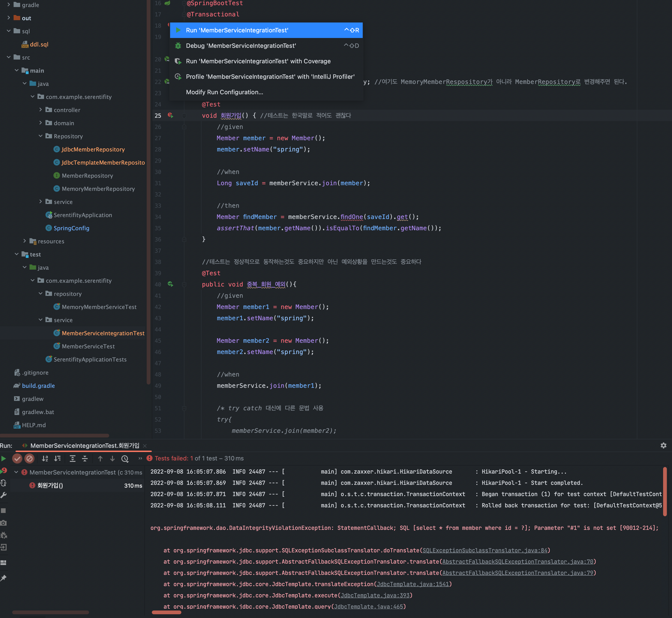Collapse the src folder
672x618 pixels.
coord(9,57)
